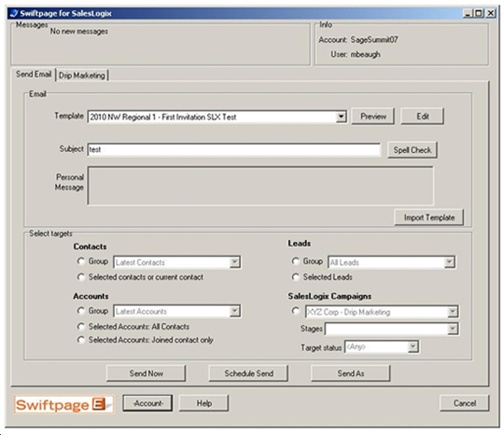Viewport: 504px width, 435px height.
Task: Expand the Stages combo box
Action: pos(453,329)
